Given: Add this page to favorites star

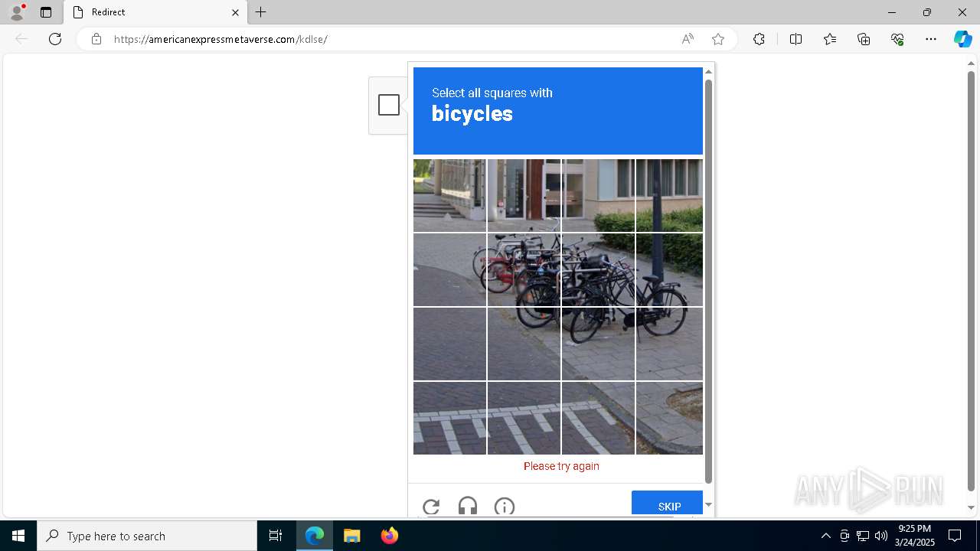Looking at the screenshot, I should click(x=717, y=39).
